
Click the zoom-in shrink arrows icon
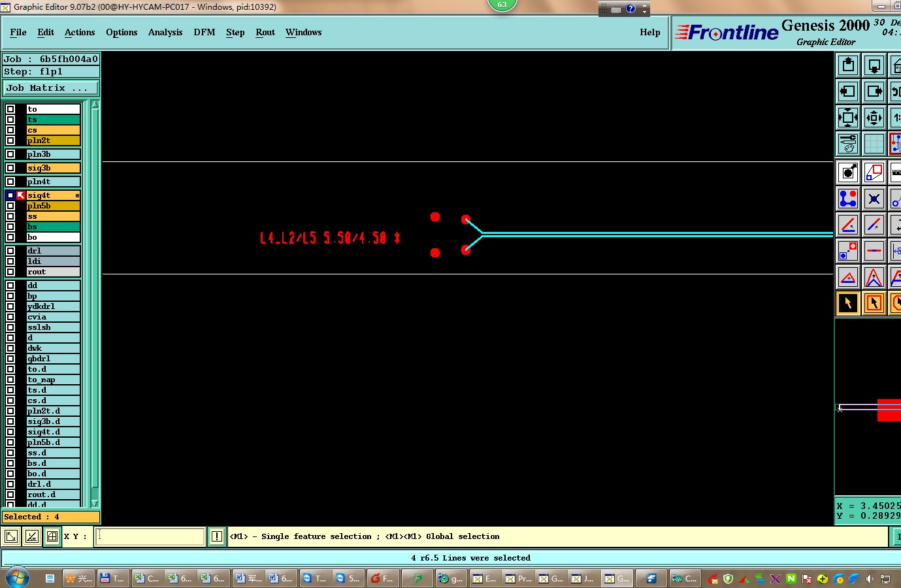click(x=874, y=118)
